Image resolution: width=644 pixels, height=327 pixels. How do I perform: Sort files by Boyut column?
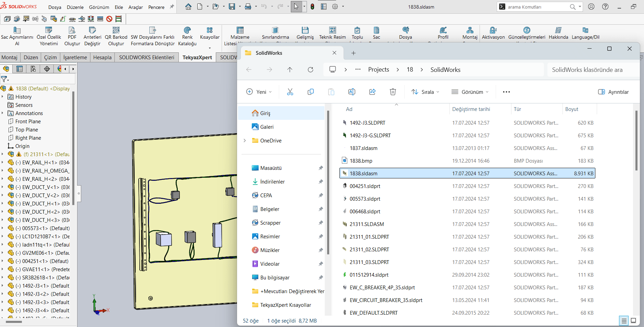(580, 109)
